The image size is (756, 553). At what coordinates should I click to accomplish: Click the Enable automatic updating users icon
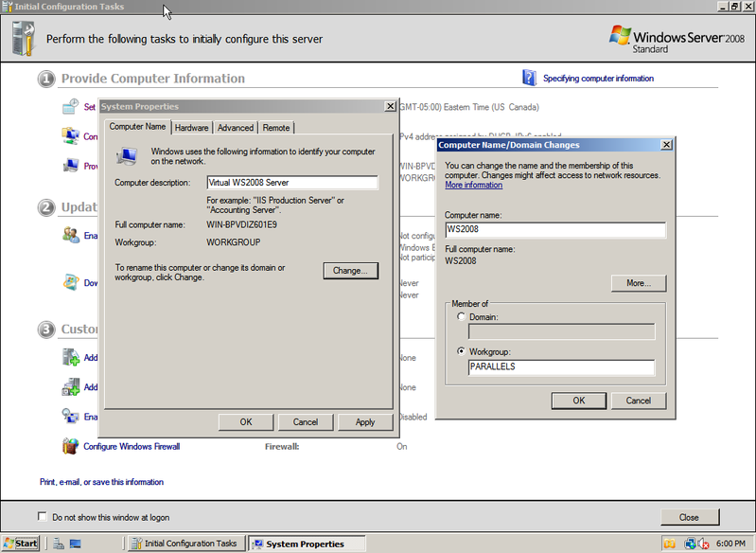71,235
